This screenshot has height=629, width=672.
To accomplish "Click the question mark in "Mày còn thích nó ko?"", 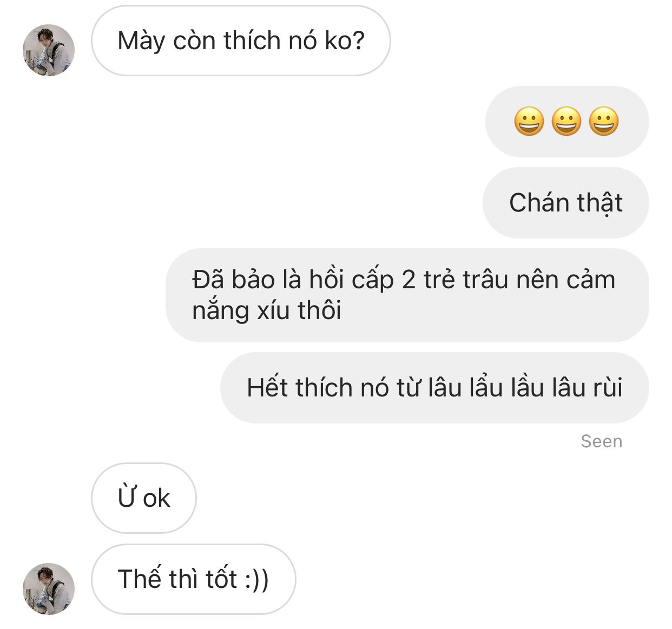I will pyautogui.click(x=358, y=41).
